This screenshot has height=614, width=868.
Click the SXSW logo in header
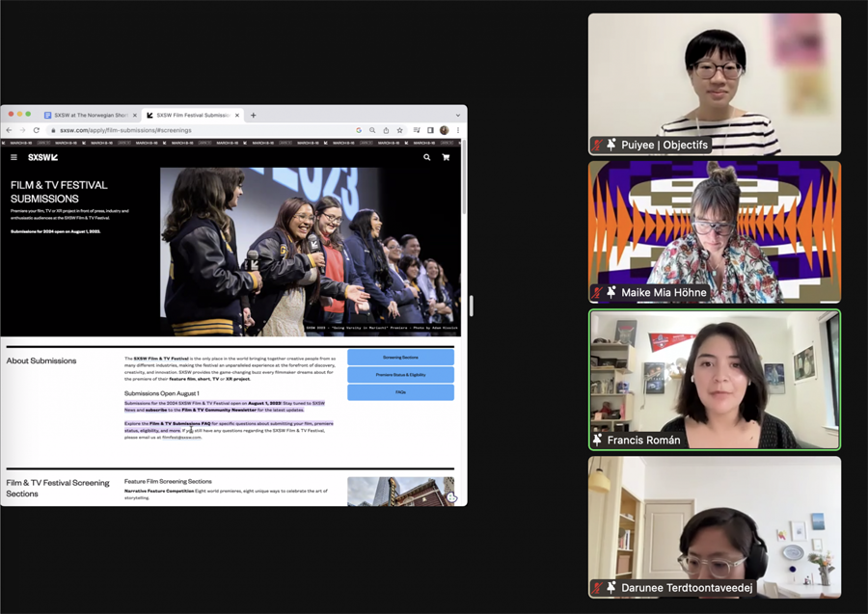tap(42, 157)
